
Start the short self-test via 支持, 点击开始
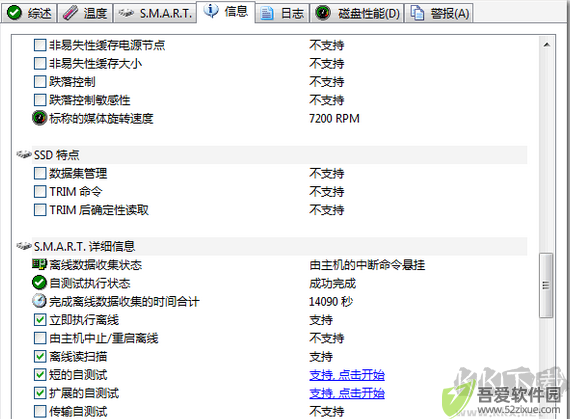[x=347, y=375]
